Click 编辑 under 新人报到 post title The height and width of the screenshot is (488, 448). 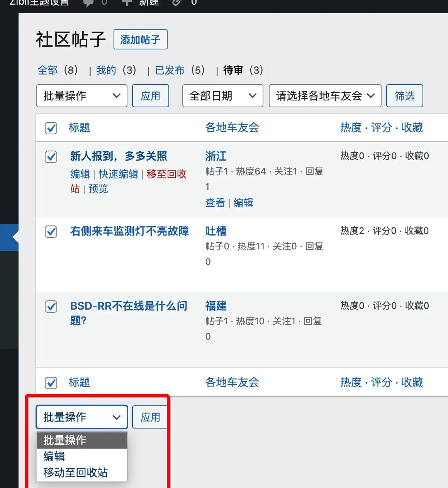point(80,174)
